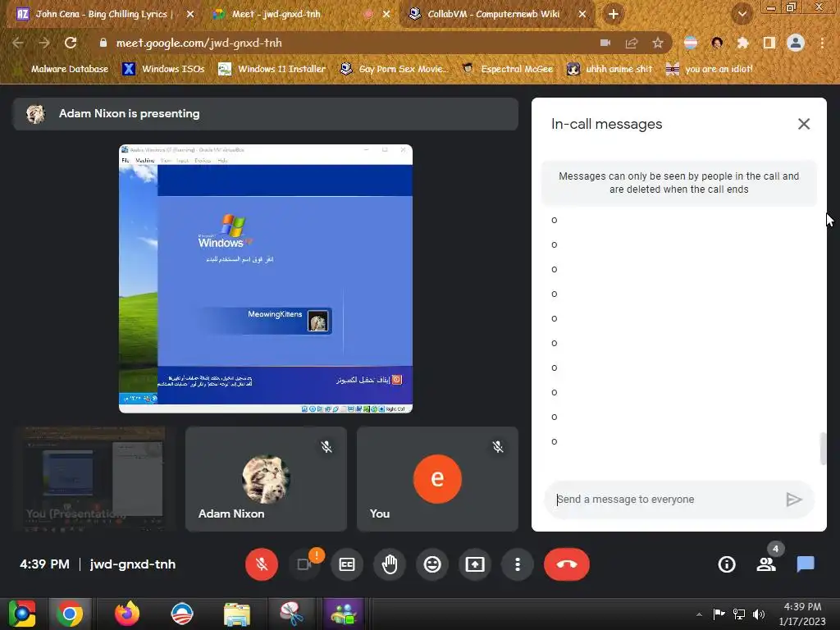The image size is (840, 630).
Task: Open the tab search dropdown arrow
Action: coord(742,15)
